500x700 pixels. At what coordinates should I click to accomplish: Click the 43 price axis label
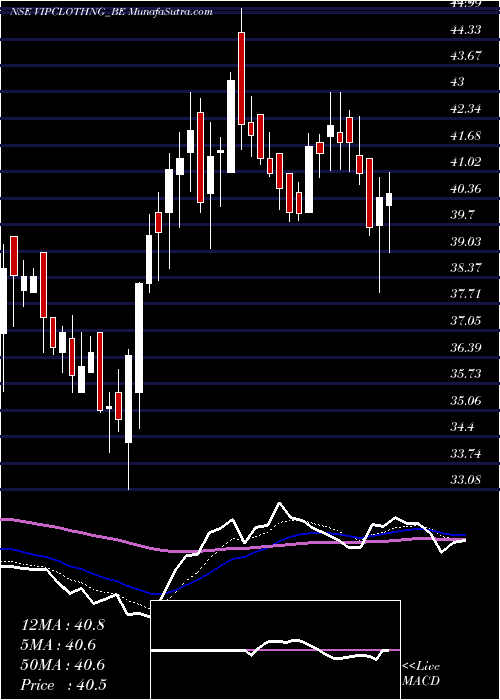[458, 82]
